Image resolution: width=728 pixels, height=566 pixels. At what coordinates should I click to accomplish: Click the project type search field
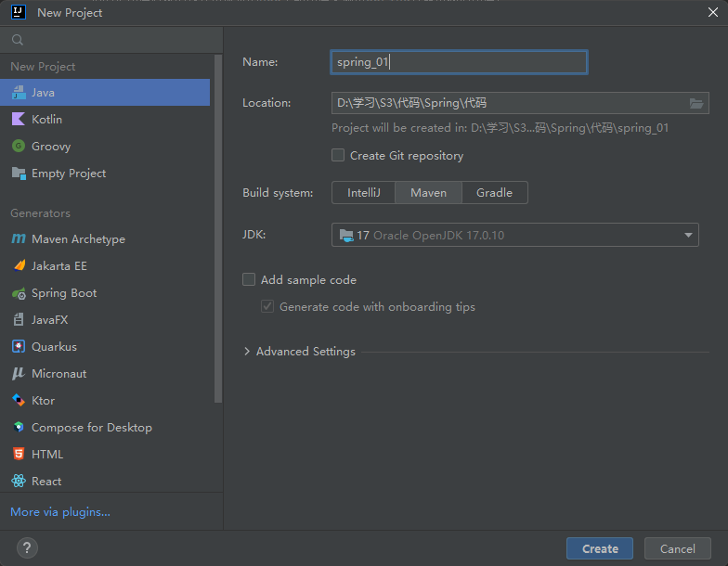tap(111, 40)
